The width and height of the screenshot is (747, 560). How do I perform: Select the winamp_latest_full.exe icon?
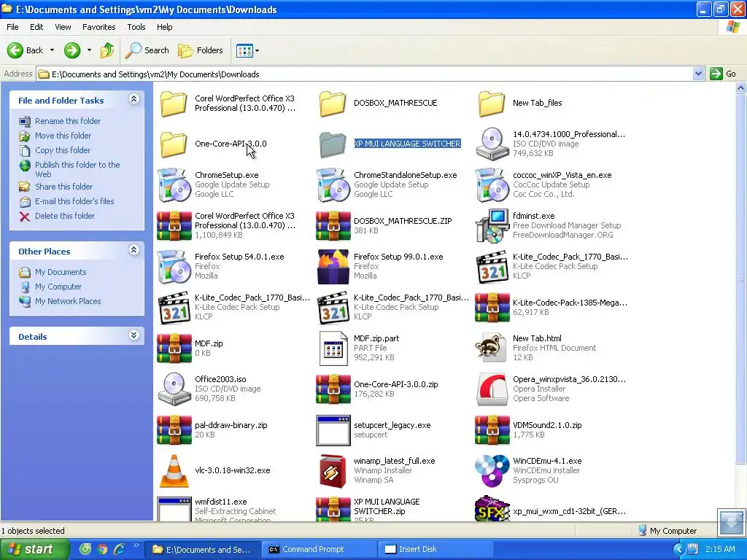tap(333, 470)
